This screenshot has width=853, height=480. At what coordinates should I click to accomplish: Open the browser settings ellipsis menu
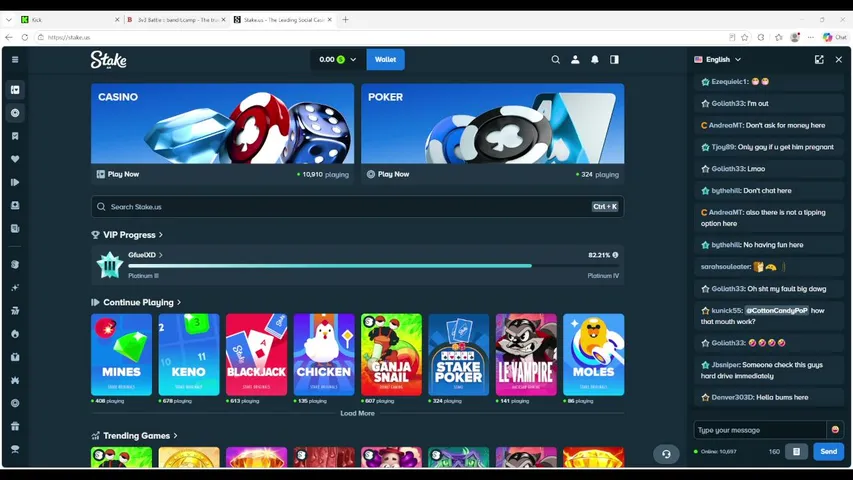click(x=811, y=37)
